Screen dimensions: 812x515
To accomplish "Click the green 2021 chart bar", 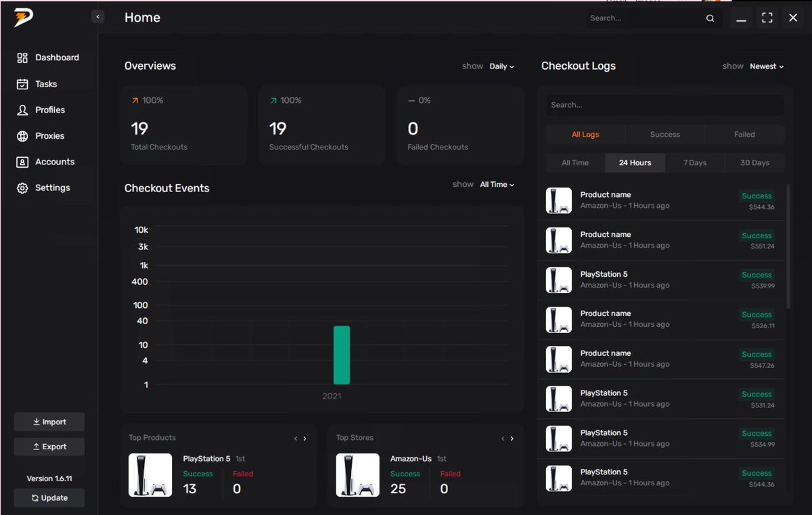I will click(342, 355).
